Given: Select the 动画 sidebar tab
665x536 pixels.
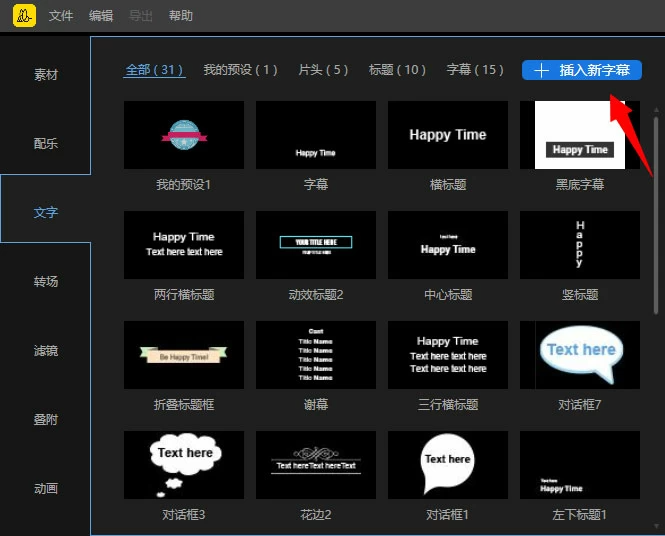Looking at the screenshot, I should [x=46, y=488].
